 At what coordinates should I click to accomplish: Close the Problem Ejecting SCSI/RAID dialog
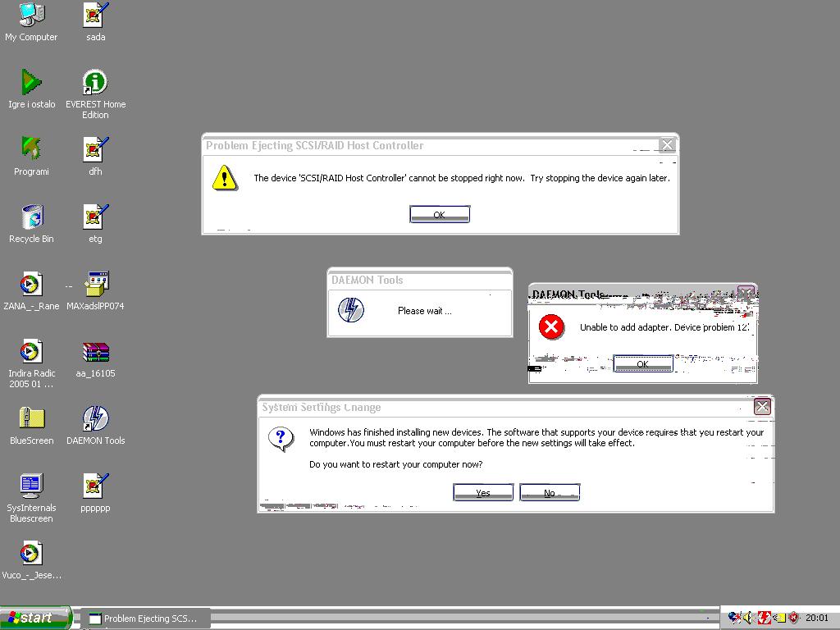[x=667, y=144]
